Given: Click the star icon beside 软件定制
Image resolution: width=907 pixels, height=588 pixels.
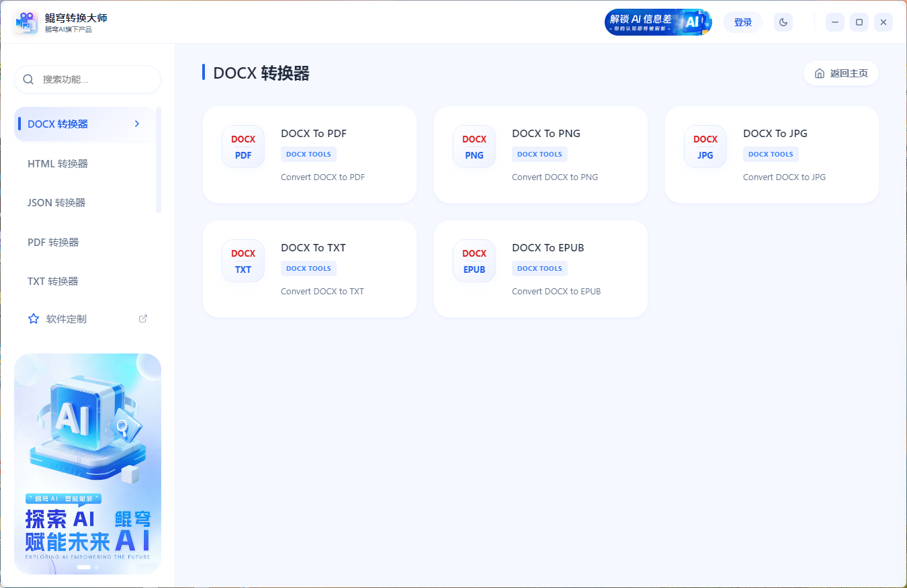Looking at the screenshot, I should pyautogui.click(x=34, y=319).
